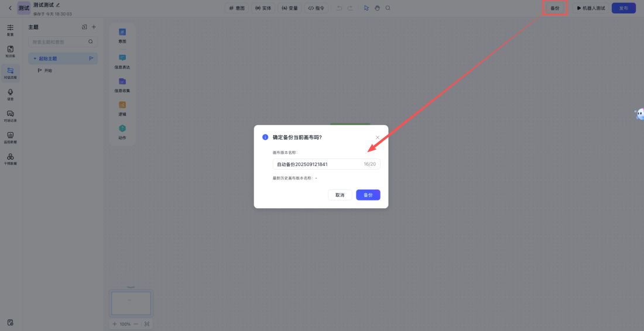Select the 动作 node in palette
This screenshot has width=644, height=331.
[x=122, y=132]
